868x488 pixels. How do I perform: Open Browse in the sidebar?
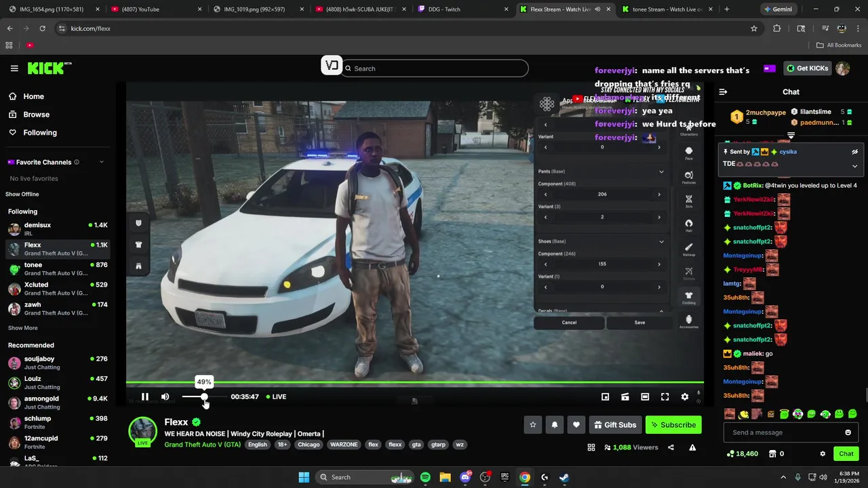(x=30, y=115)
